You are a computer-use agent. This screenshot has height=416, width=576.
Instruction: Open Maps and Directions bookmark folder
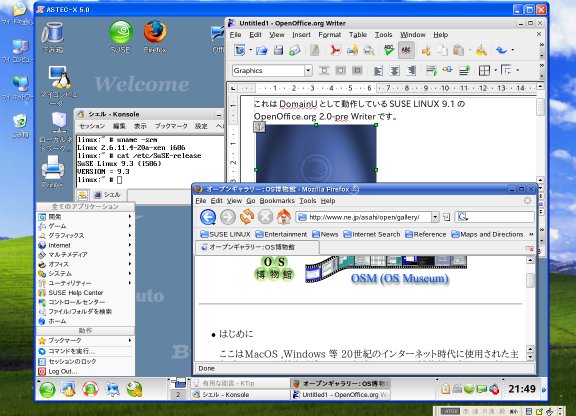[487, 234]
